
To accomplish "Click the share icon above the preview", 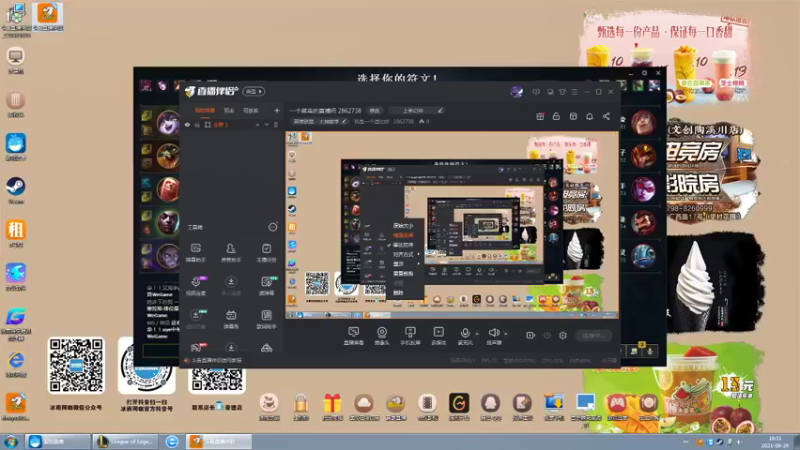I will click(x=606, y=116).
